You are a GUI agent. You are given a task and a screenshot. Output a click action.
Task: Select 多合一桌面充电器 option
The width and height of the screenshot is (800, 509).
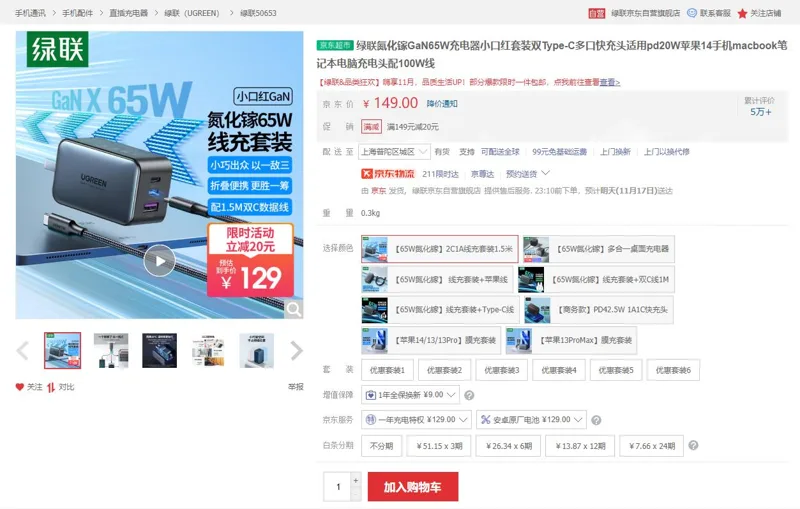(x=598, y=249)
